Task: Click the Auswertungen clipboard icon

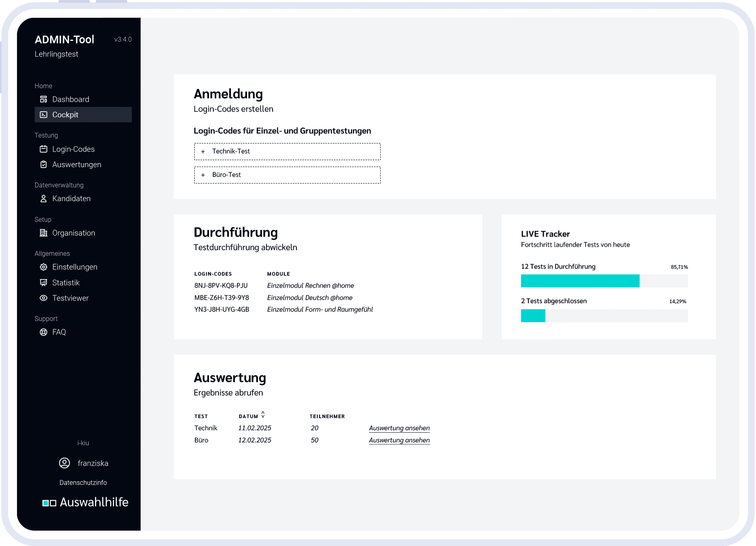Action: click(x=44, y=164)
